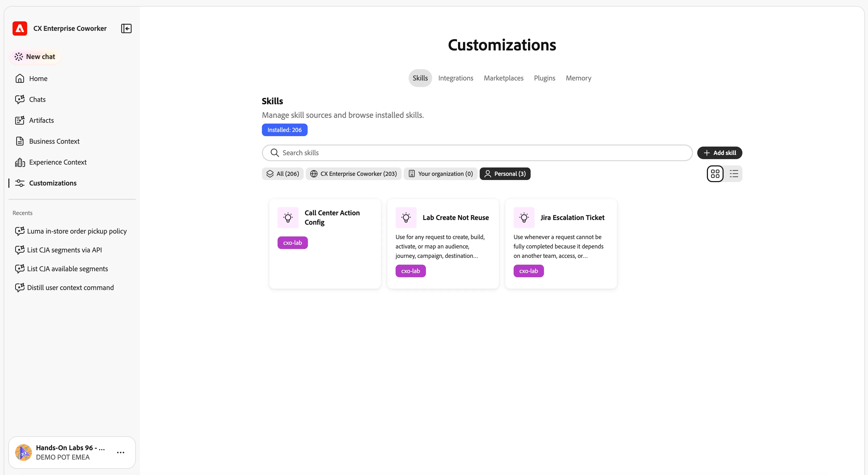Click the Adobe logo icon
Screen dimensions: 868x475
coord(20,29)
